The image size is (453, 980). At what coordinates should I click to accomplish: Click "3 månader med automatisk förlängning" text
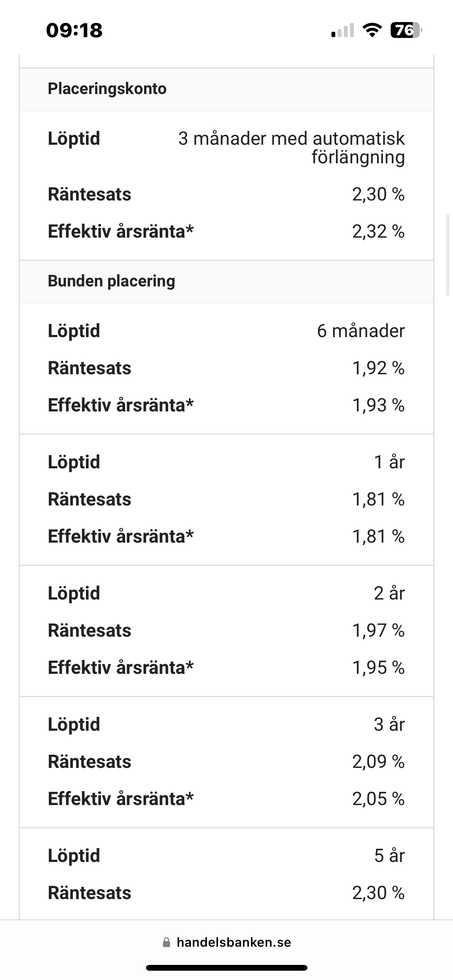point(292,148)
